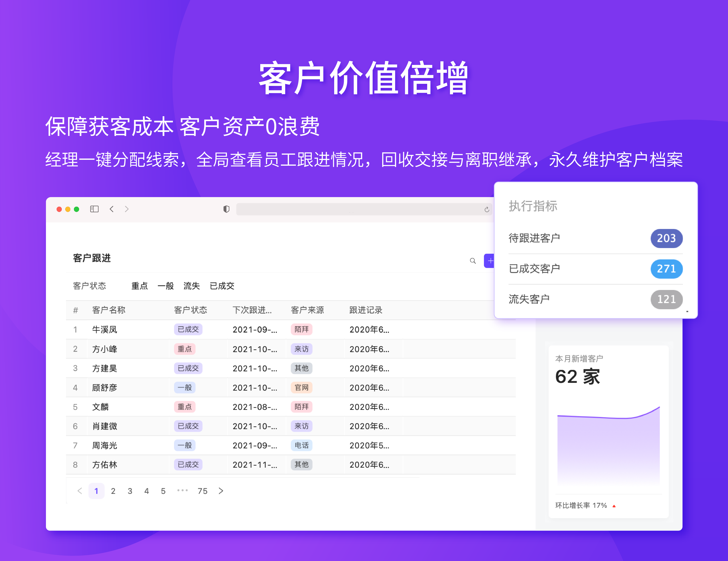Go to page 5
This screenshot has height=561, width=728.
(x=163, y=491)
